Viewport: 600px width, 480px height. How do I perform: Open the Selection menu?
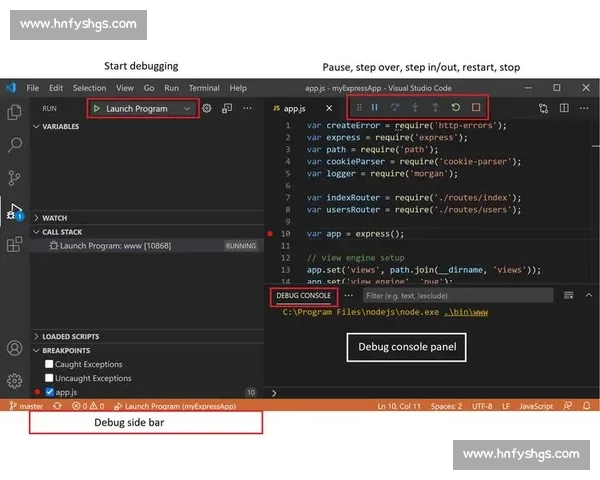point(90,88)
